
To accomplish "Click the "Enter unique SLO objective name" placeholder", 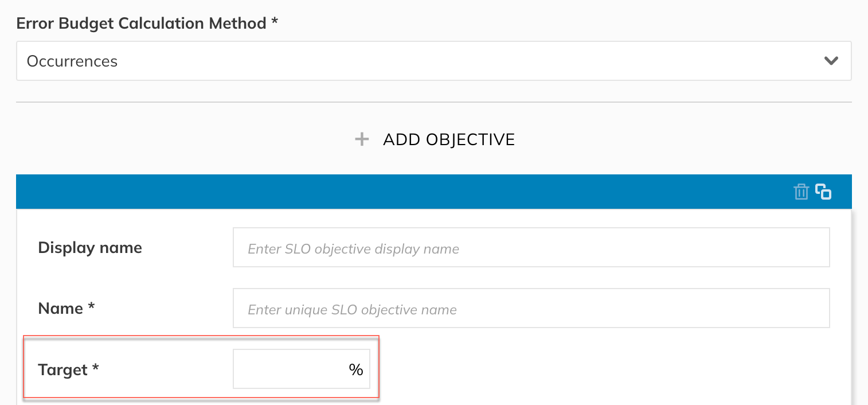I will coord(353,310).
